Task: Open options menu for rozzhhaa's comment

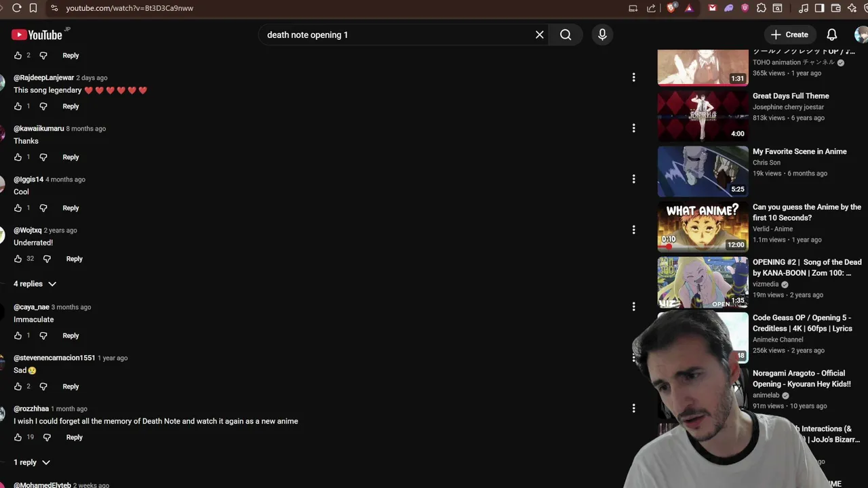Action: (x=633, y=408)
